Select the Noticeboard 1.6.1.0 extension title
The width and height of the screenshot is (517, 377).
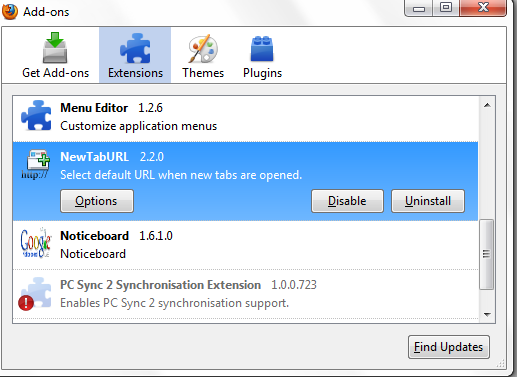[x=116, y=236]
